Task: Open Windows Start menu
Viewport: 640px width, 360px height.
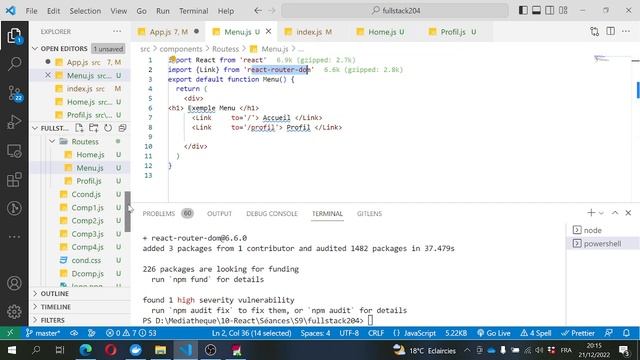Action: tap(11, 350)
